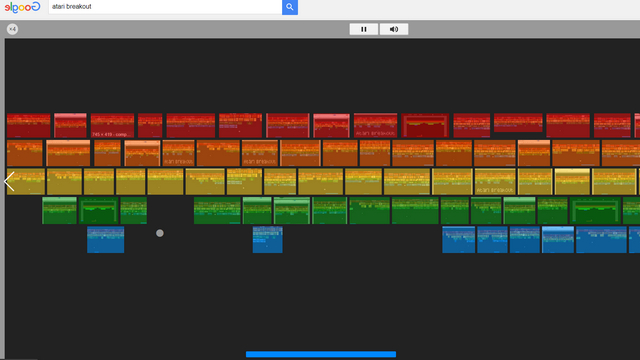Viewport: 640px width, 360px height.
Task: Select the first orange brick thumbnail
Action: [24, 153]
